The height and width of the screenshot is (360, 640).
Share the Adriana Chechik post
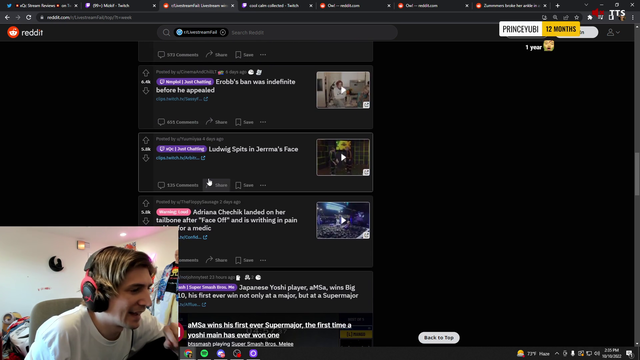216,260
